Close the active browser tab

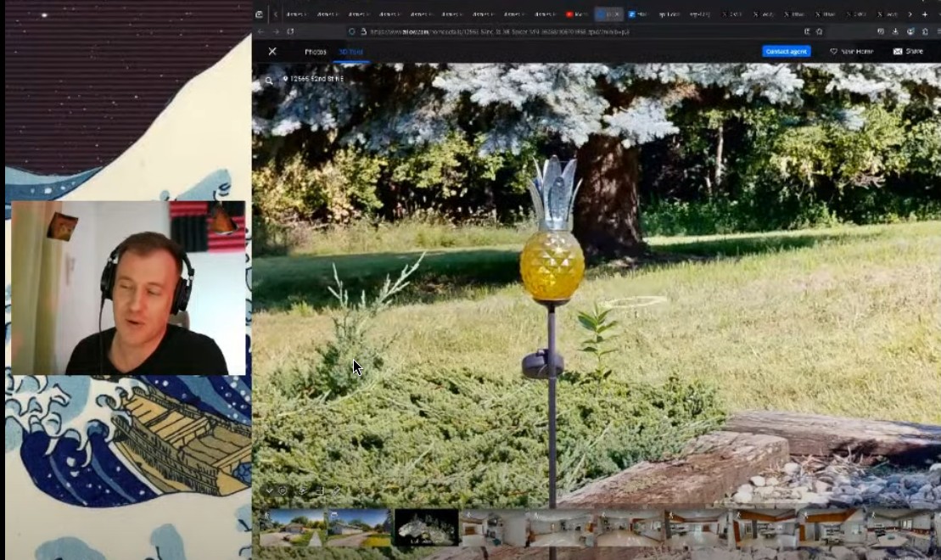pyautogui.click(x=616, y=14)
